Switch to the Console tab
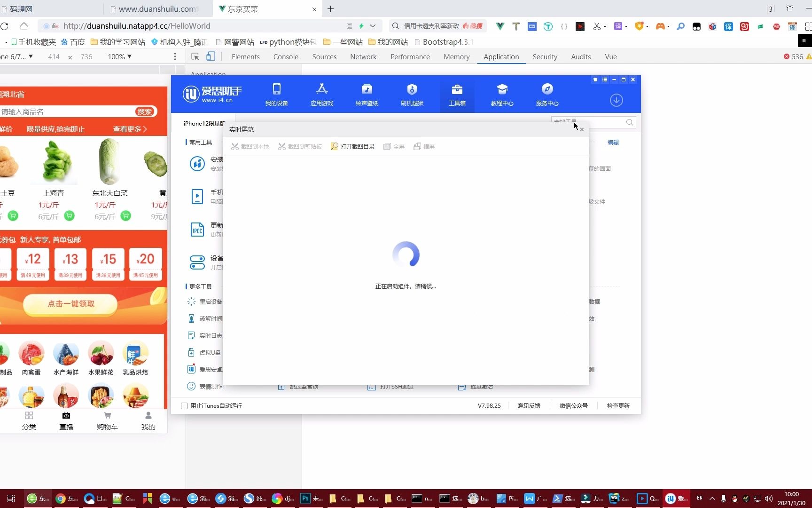The height and width of the screenshot is (508, 812). click(285, 56)
